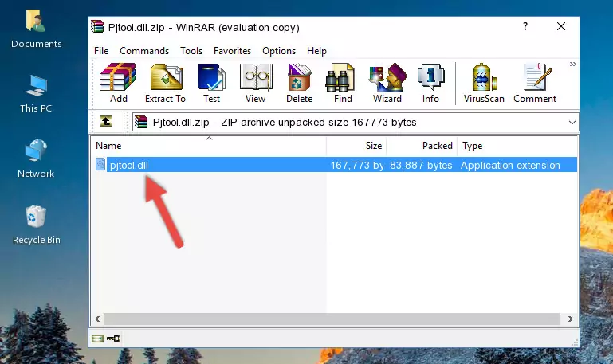This screenshot has width=613, height=364.
Task: Start VirusScan on the archive
Action: coord(484,83)
